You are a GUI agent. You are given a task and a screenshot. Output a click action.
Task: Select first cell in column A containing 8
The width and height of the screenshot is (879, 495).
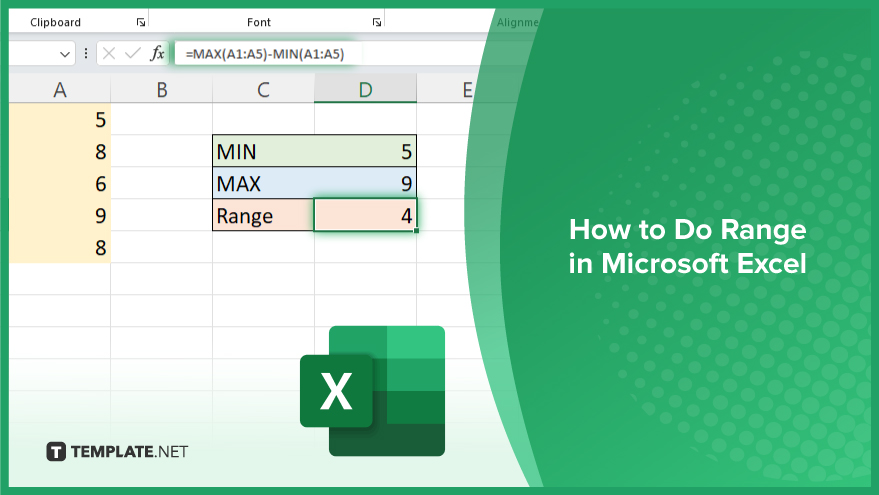(x=59, y=151)
